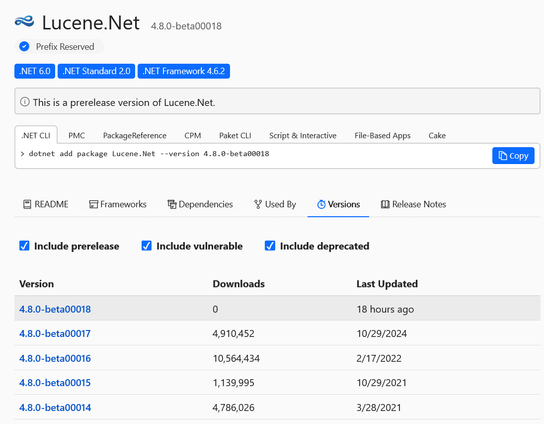Click the prerelease version notice text
The height and width of the screenshot is (424, 544).
pyautogui.click(x=124, y=102)
